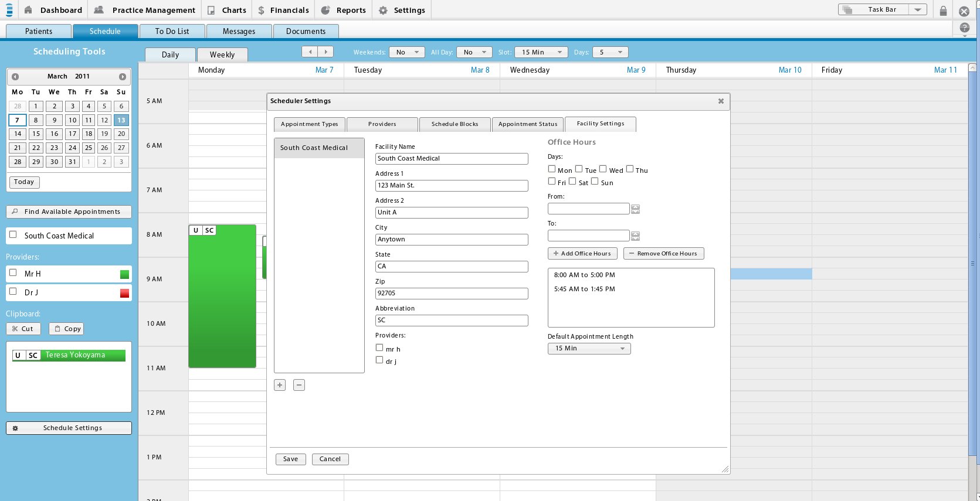Screen dimensions: 980x501
Task: Check the Sun office hours checkbox
Action: [x=595, y=182]
